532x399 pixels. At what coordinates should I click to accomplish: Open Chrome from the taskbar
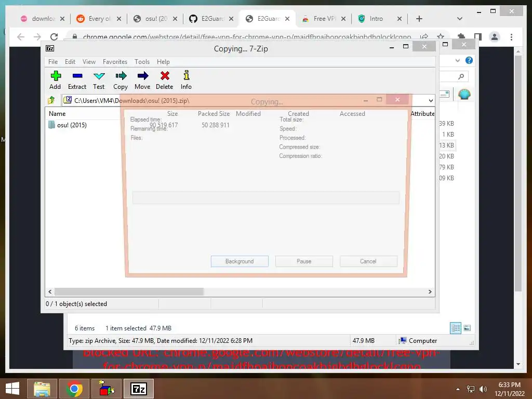click(x=74, y=389)
